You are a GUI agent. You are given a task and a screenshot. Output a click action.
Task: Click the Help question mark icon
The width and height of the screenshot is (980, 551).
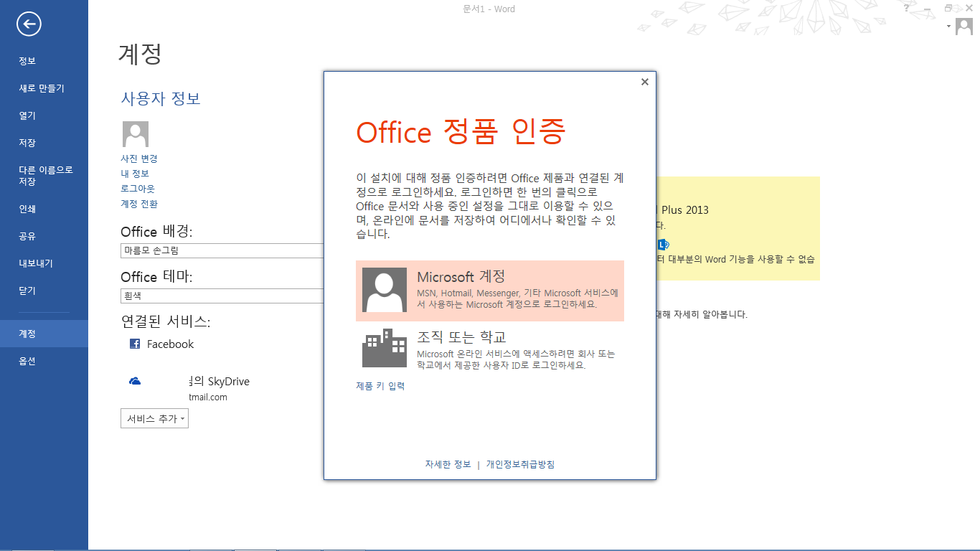(x=906, y=8)
